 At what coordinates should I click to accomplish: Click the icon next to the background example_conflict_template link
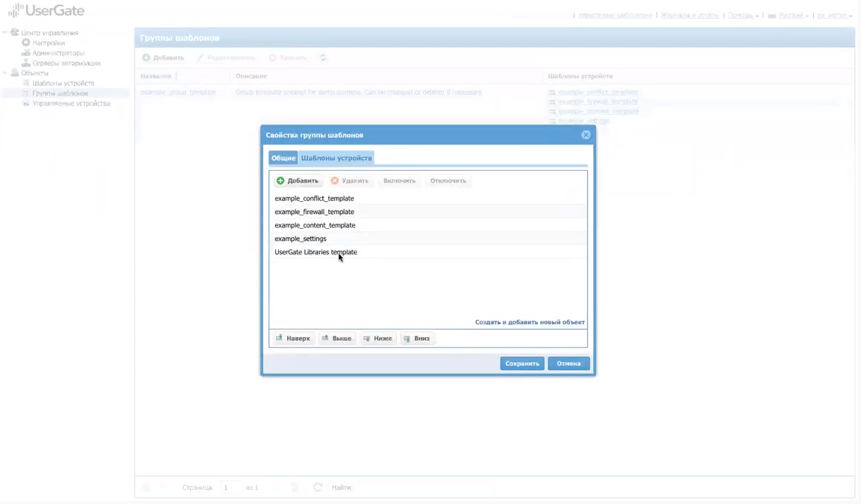(x=552, y=92)
